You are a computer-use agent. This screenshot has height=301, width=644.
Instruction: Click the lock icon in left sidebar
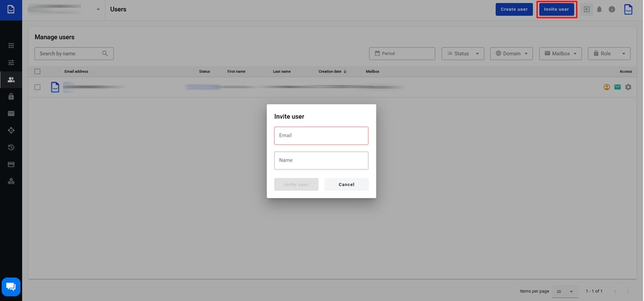coord(11,97)
